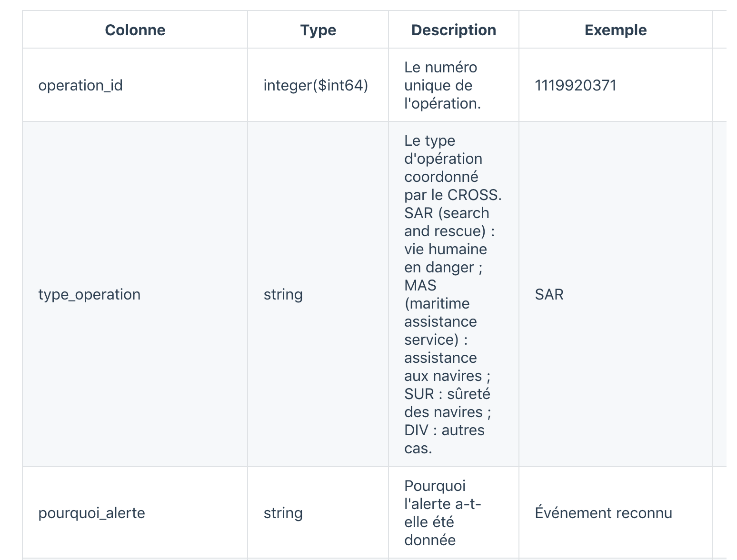Click the Type column header
Viewport: 737px width, 560px height.
click(318, 30)
